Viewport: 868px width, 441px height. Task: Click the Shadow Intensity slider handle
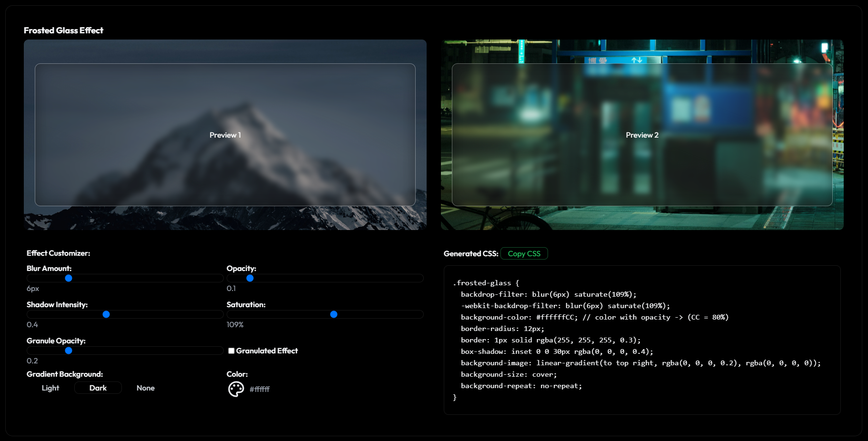coord(107,314)
